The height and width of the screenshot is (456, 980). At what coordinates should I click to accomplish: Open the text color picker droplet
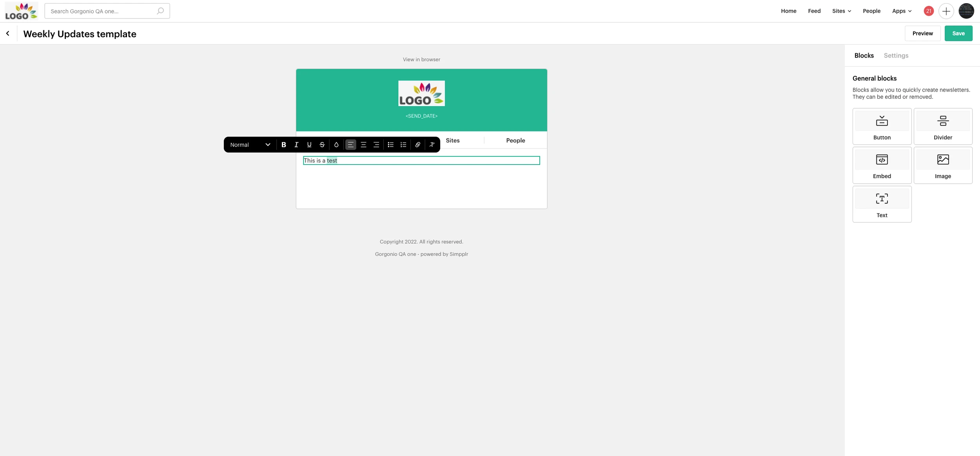pyautogui.click(x=336, y=145)
